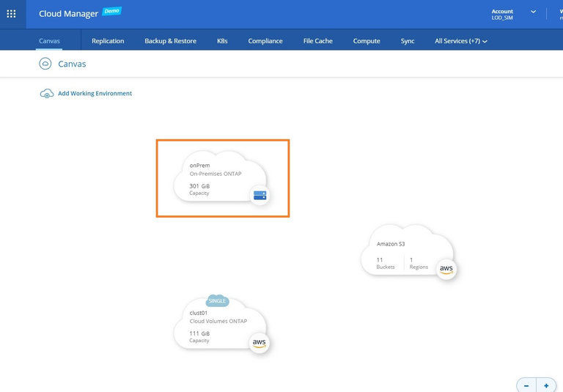This screenshot has width=563, height=392.
Task: Switch to the Replication tab
Action: (108, 41)
